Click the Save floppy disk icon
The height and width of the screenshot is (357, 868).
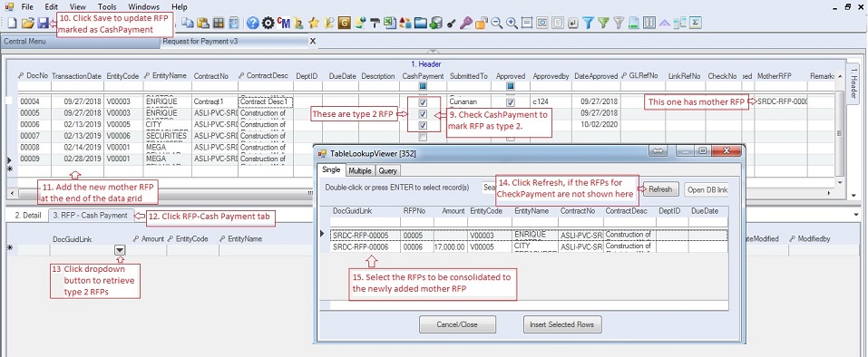[44, 23]
